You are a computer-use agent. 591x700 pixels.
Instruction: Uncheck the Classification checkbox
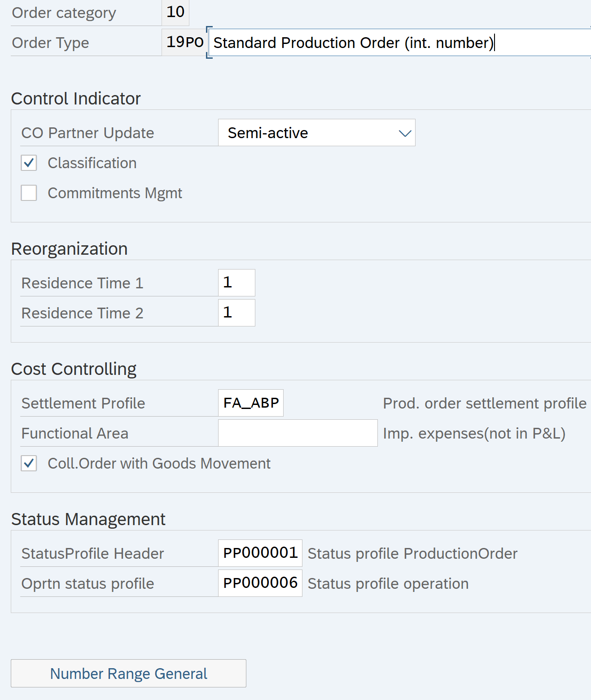[29, 163]
